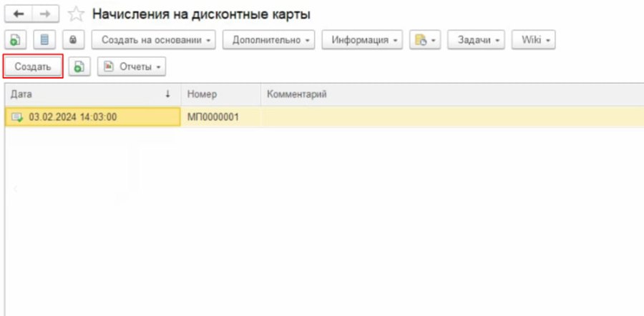The width and height of the screenshot is (644, 316).
Task: Sort by the 'Дата' column header
Action: click(93, 94)
